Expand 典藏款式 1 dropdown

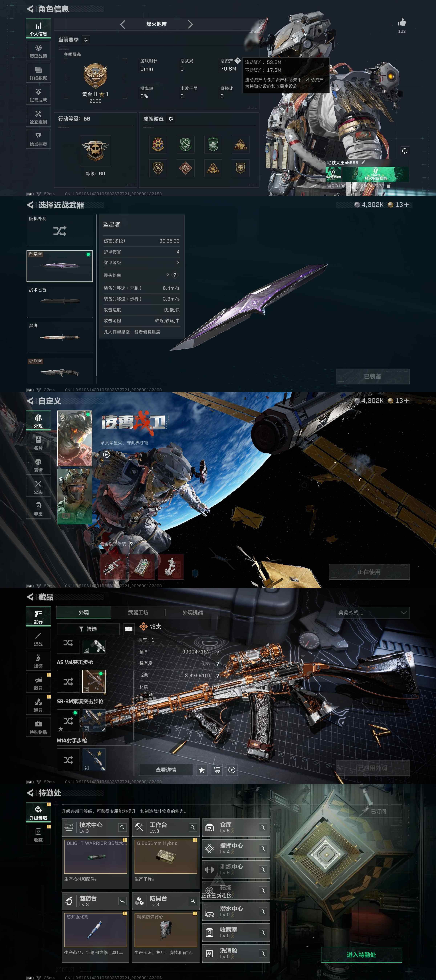[x=372, y=612]
